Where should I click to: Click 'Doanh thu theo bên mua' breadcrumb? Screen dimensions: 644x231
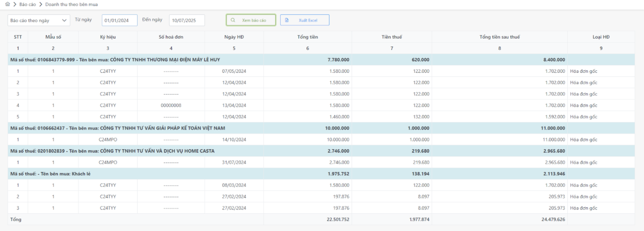71,4
